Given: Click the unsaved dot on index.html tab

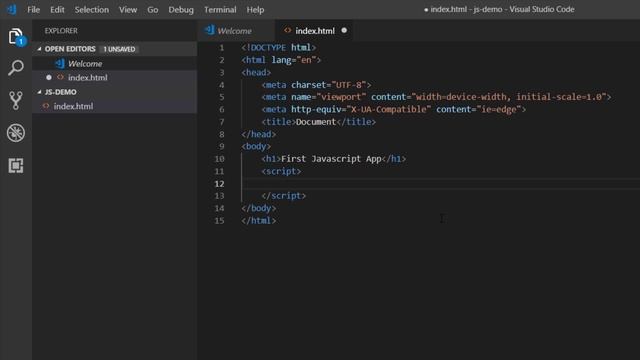Looking at the screenshot, I should tap(344, 30).
